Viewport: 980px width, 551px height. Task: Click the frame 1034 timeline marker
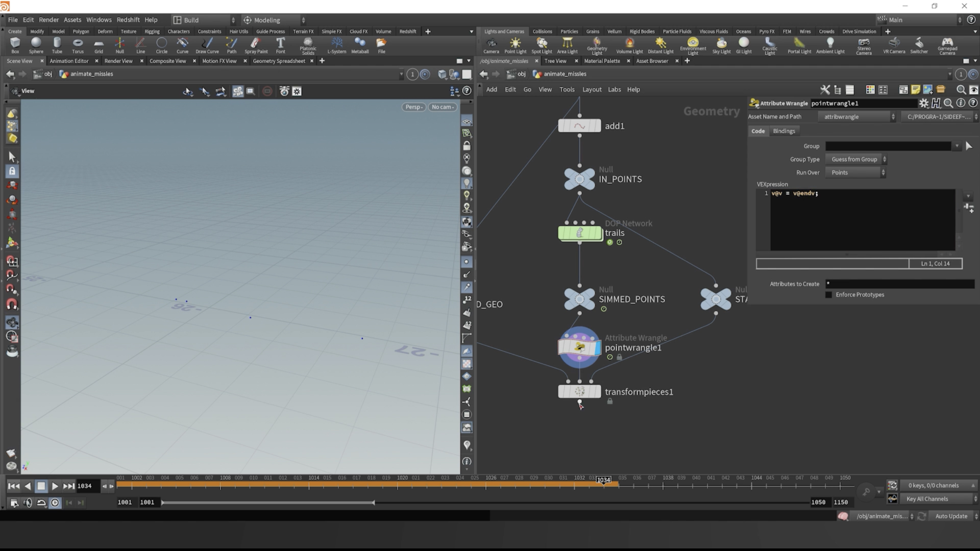click(603, 480)
